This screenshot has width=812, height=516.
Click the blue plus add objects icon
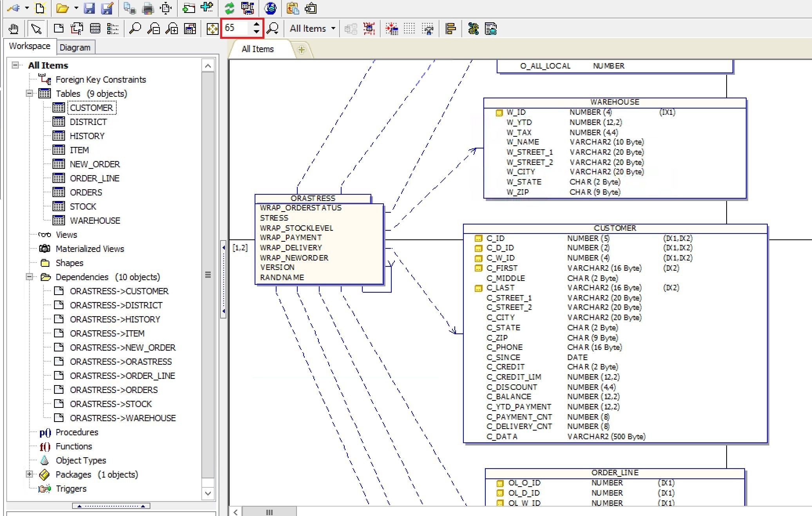[207, 7]
